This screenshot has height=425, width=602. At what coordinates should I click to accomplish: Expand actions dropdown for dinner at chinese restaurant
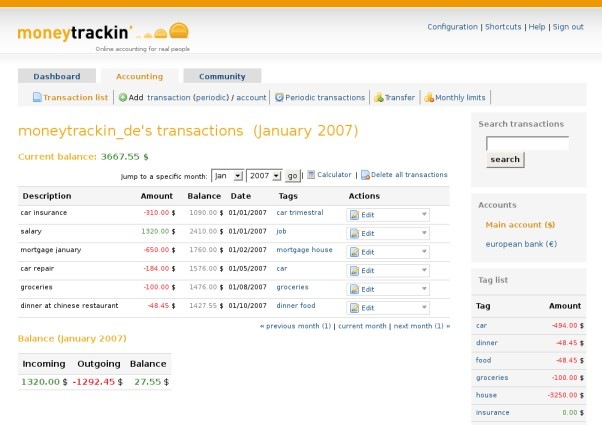[424, 308]
